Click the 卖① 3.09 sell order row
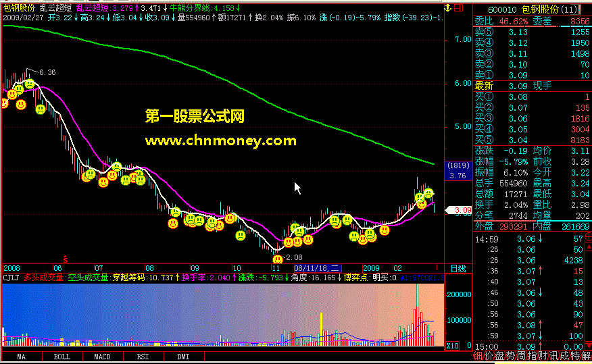The width and height of the screenshot is (592, 364). [532, 75]
